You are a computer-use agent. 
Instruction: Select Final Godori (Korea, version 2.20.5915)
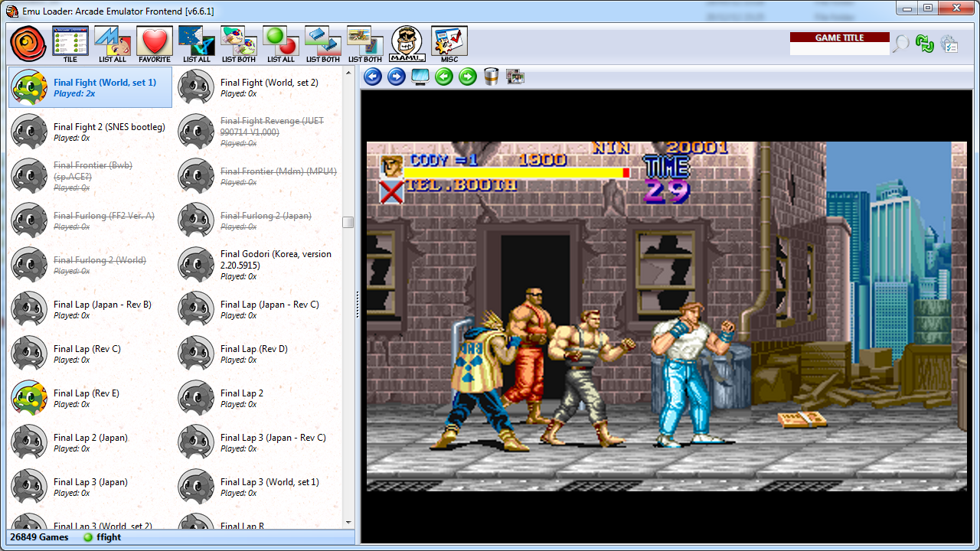[257, 265]
